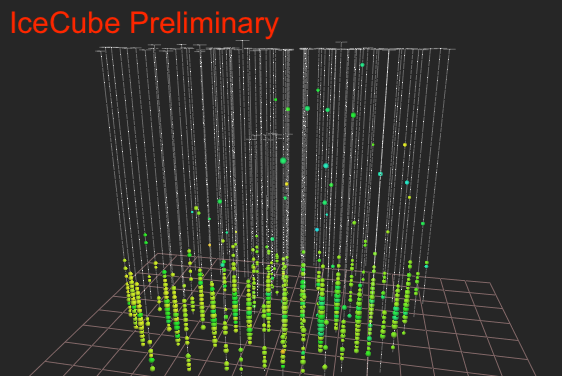Select the largest green hit sphere at detector center
Image resolution: width=562 pixels, height=376 pixels.
point(283,161)
